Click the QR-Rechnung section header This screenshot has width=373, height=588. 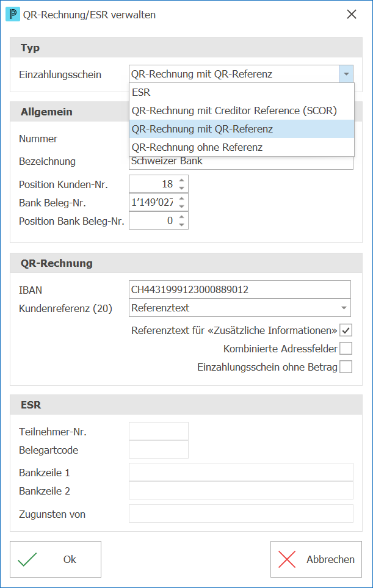pyautogui.click(x=186, y=263)
